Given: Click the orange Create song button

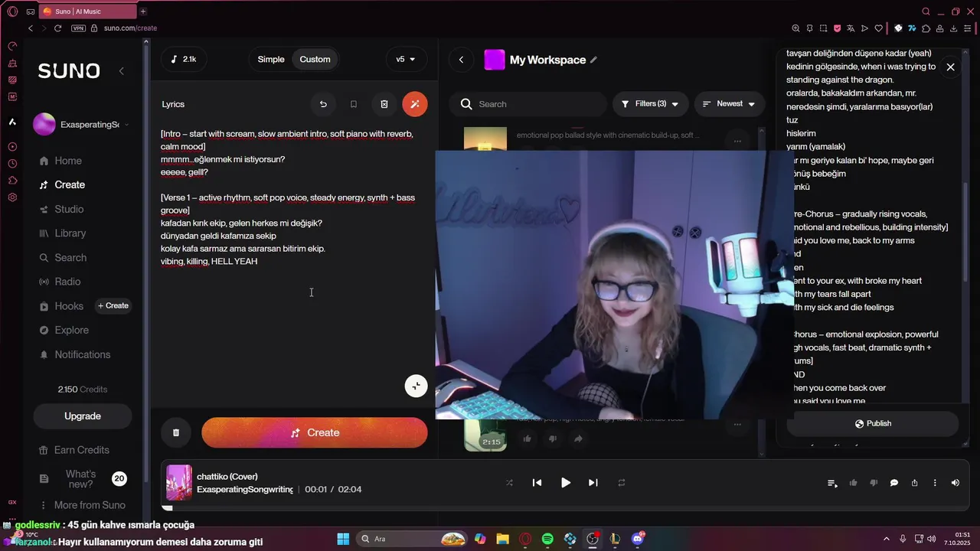Looking at the screenshot, I should [315, 432].
